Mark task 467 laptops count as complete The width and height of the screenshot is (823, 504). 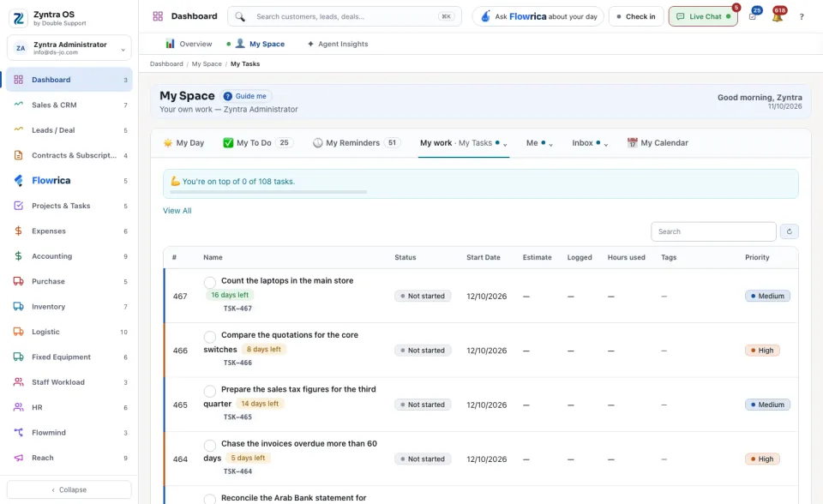click(210, 283)
